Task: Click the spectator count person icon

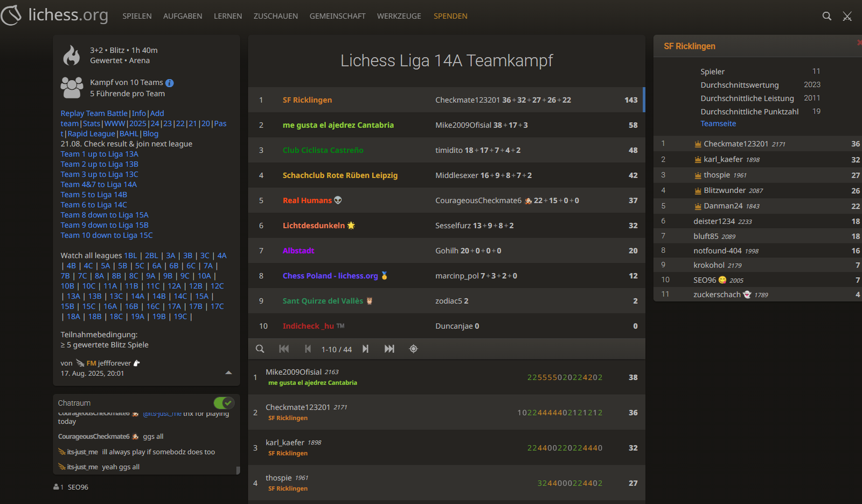Action: pyautogui.click(x=56, y=487)
